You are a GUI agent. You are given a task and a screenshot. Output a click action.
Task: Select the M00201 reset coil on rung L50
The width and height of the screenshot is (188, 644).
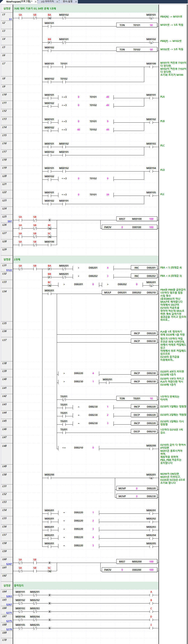151,478
